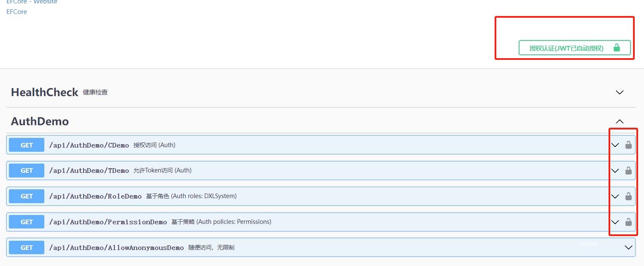Open the 授权认证 (JWT已自动授权) authorize button
The height and width of the screenshot is (266, 644).
tap(567, 48)
